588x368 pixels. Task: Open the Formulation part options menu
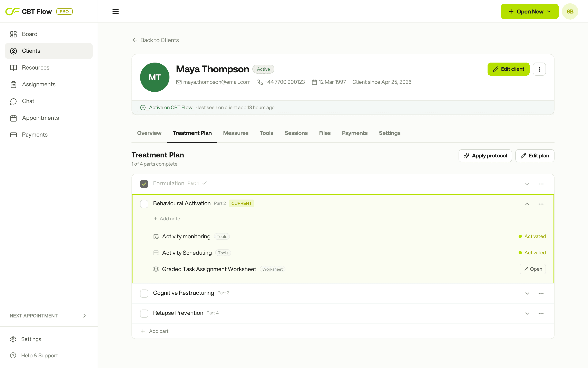pos(541,184)
